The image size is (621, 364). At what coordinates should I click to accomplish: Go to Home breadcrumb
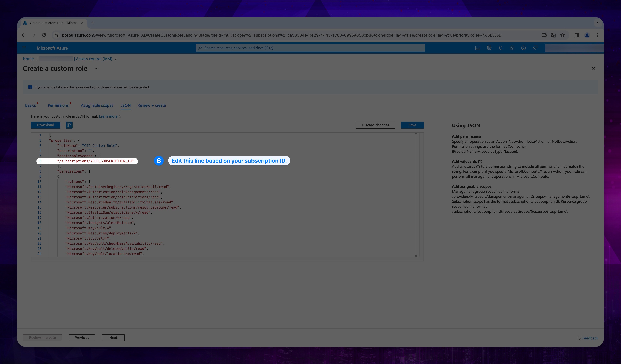pos(28,59)
